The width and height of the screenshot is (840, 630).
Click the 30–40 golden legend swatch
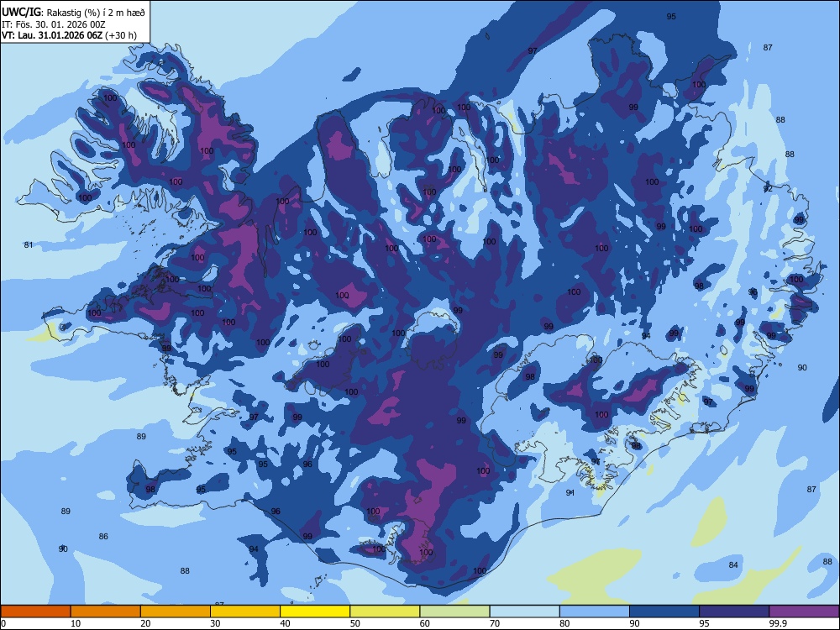(245, 612)
